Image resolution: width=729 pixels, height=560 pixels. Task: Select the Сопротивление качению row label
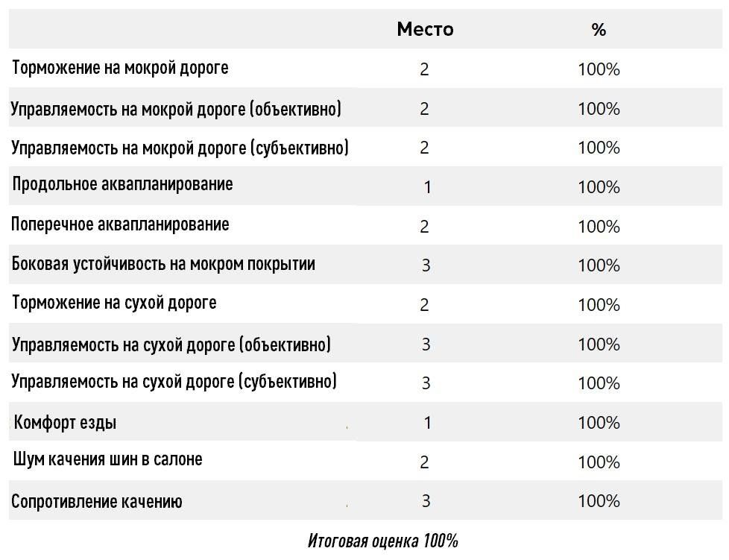coord(97,501)
